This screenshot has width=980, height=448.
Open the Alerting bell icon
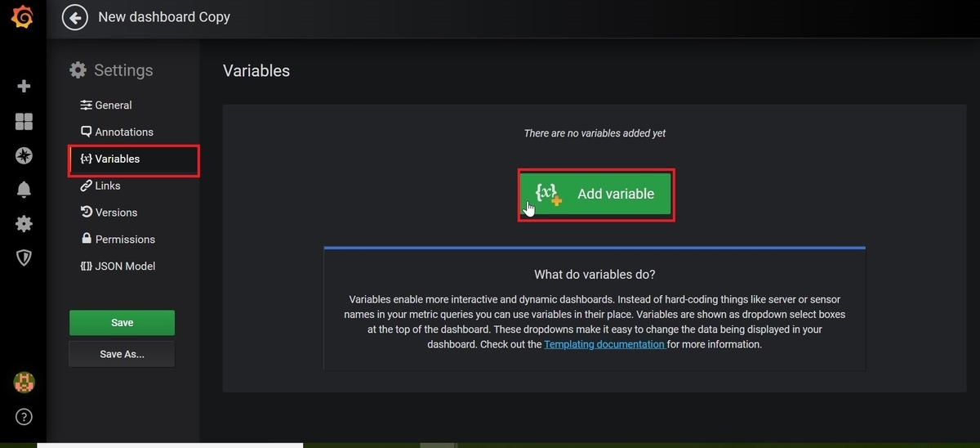coord(24,190)
